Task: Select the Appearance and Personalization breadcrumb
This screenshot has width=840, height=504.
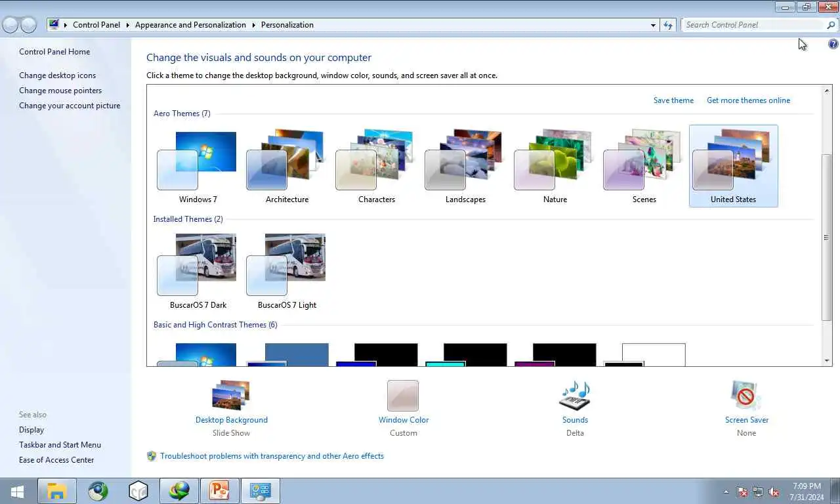Action: pos(190,25)
